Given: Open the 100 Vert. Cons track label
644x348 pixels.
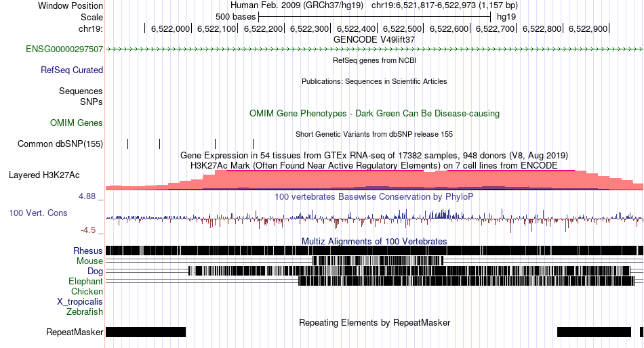Looking at the screenshot, I should pyautogui.click(x=38, y=213).
